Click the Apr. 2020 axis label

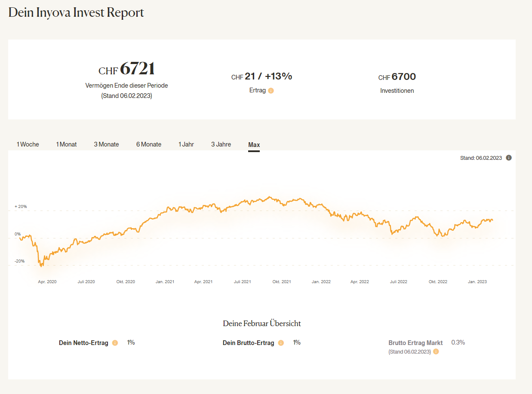click(47, 282)
